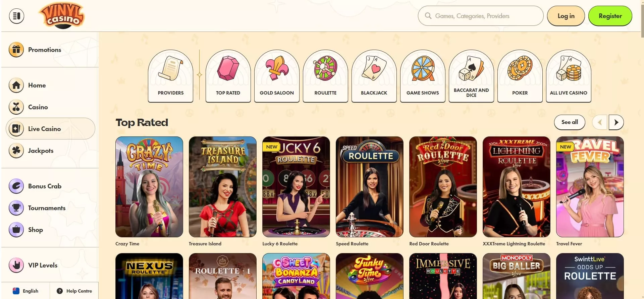Open the Shop bag icon
This screenshot has width=644, height=299.
point(16,230)
